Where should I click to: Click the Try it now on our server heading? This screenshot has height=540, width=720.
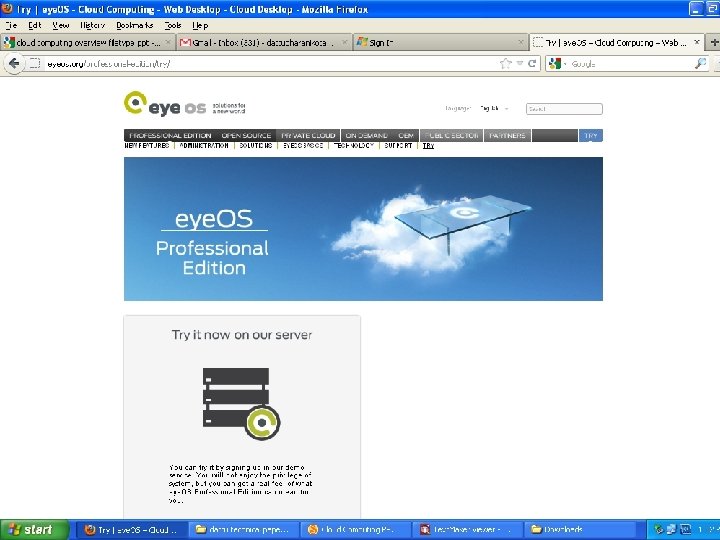coord(242,335)
